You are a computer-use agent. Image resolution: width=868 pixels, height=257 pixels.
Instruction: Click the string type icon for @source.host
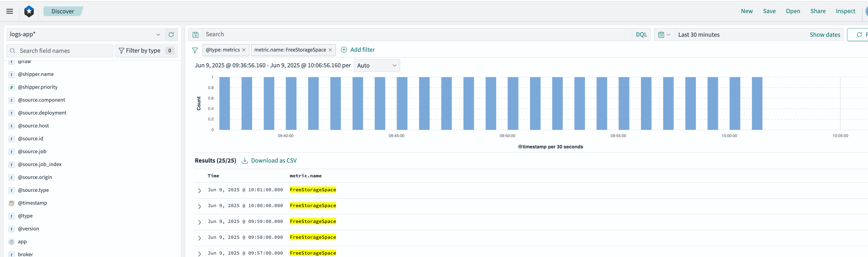(12, 126)
